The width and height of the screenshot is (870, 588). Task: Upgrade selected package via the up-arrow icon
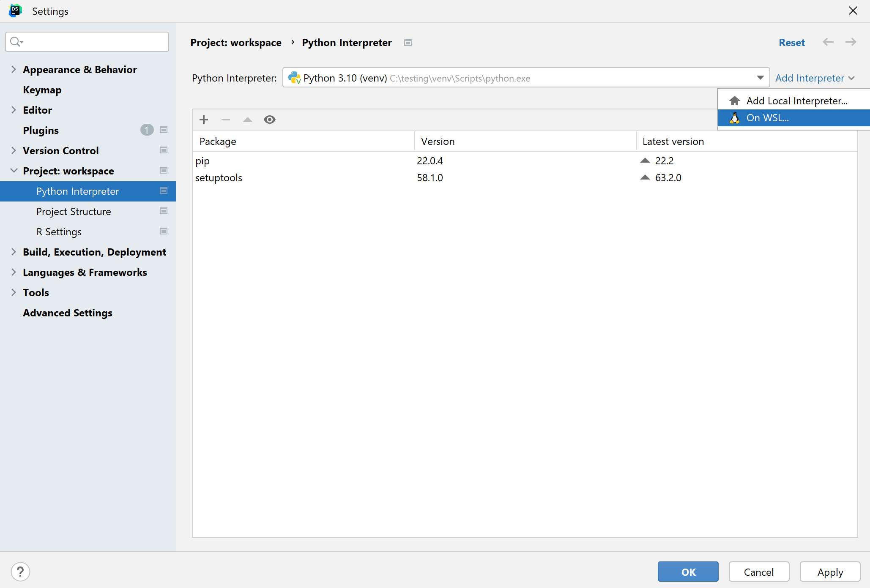(247, 120)
